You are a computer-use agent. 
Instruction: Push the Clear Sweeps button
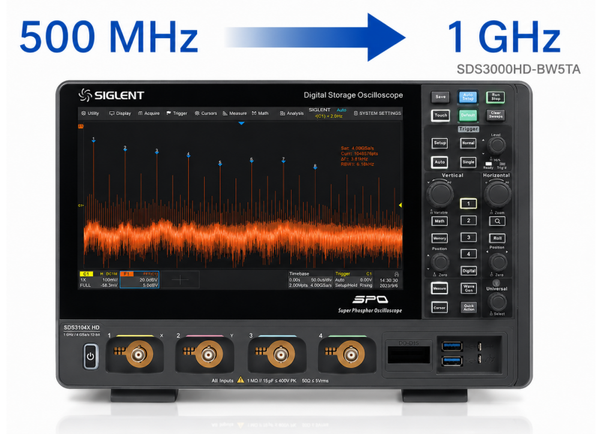tap(496, 115)
